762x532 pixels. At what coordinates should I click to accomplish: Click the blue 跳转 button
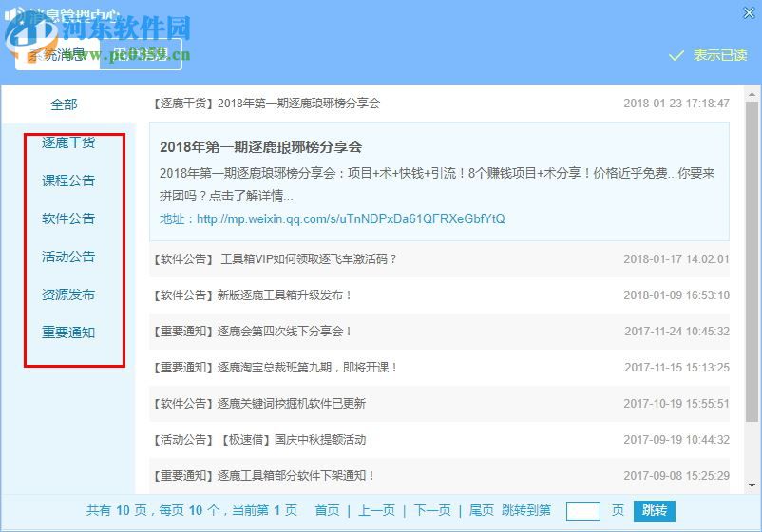coord(654,510)
